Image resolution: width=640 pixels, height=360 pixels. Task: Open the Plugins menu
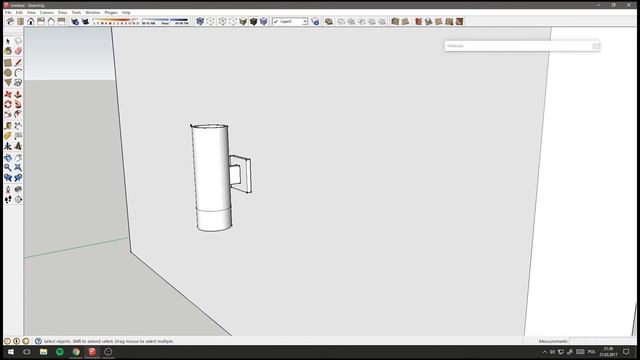click(x=111, y=13)
